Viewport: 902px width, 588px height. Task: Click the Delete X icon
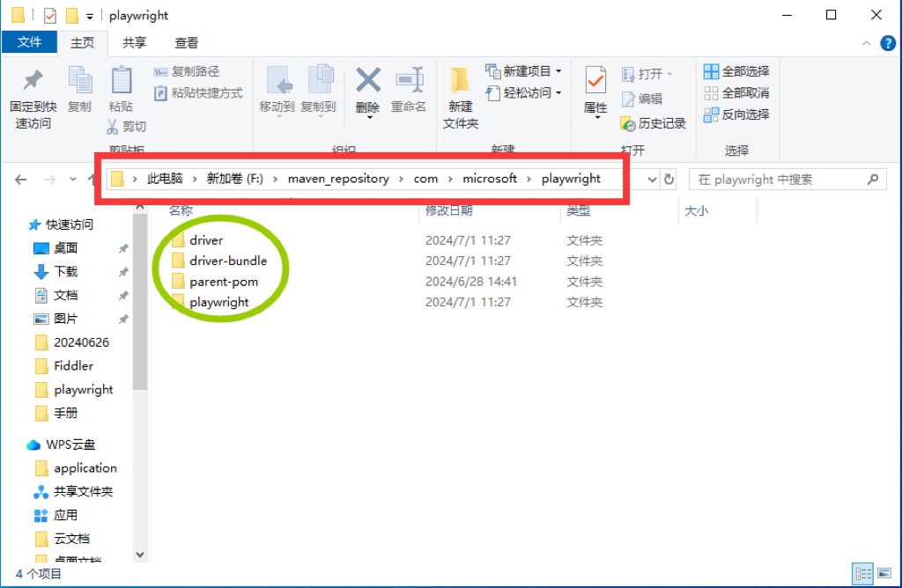pyautogui.click(x=368, y=80)
